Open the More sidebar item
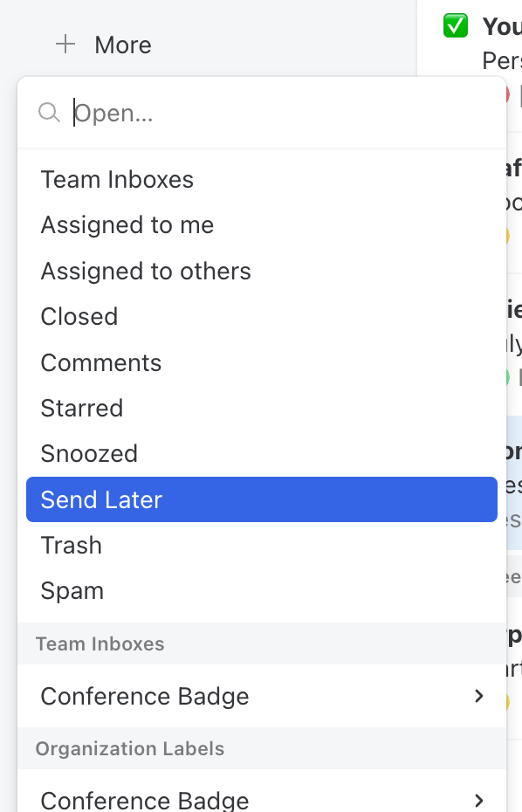This screenshot has height=812, width=522. coord(123,45)
